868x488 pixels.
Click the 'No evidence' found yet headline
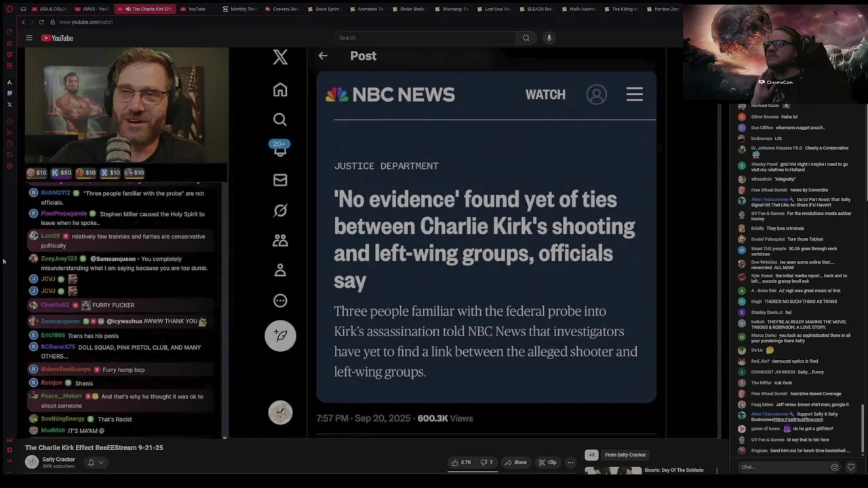[484, 239]
